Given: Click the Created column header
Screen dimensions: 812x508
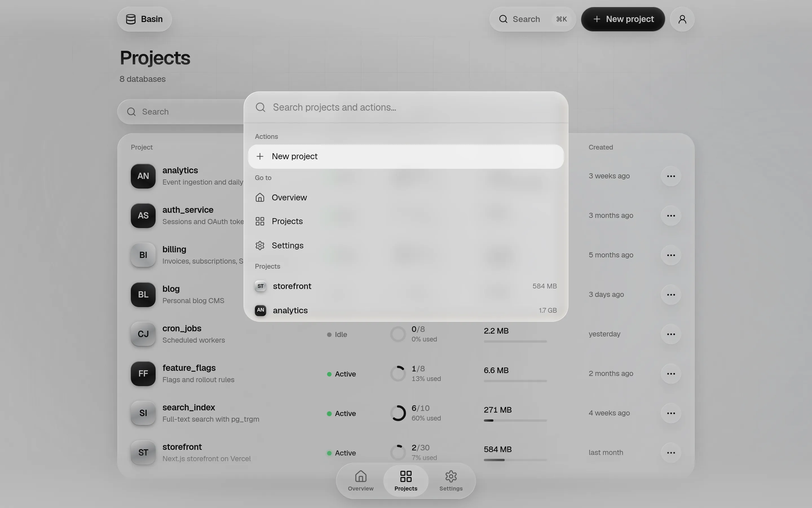Looking at the screenshot, I should (601, 148).
